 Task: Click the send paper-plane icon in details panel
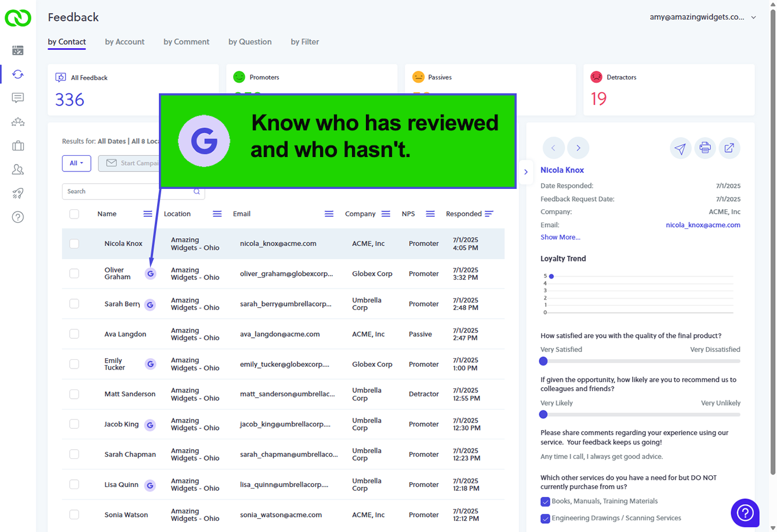pyautogui.click(x=681, y=148)
